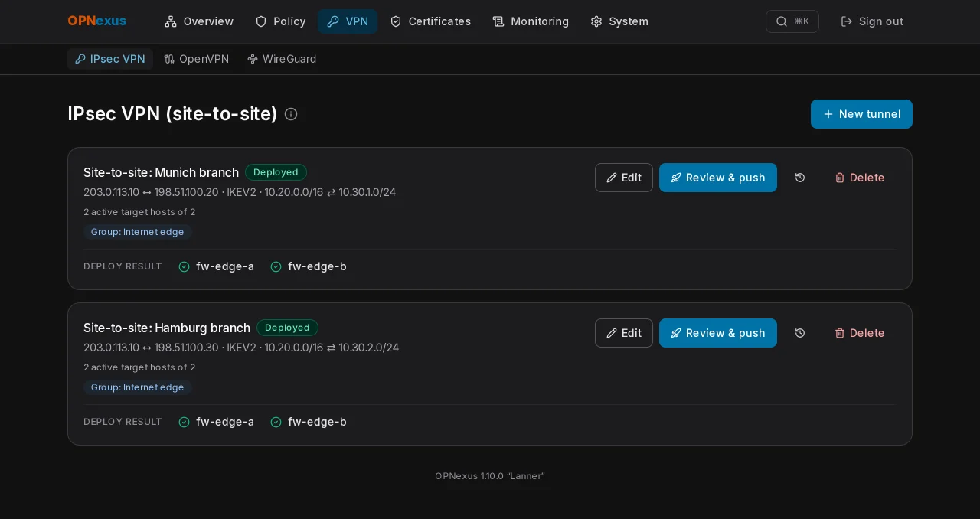This screenshot has height=519, width=980.
Task: Delete the Hamburg branch tunnel
Action: click(x=860, y=333)
